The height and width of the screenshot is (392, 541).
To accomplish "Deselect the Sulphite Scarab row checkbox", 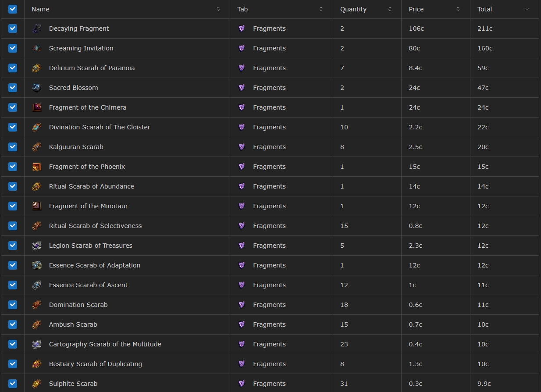I will coord(13,384).
